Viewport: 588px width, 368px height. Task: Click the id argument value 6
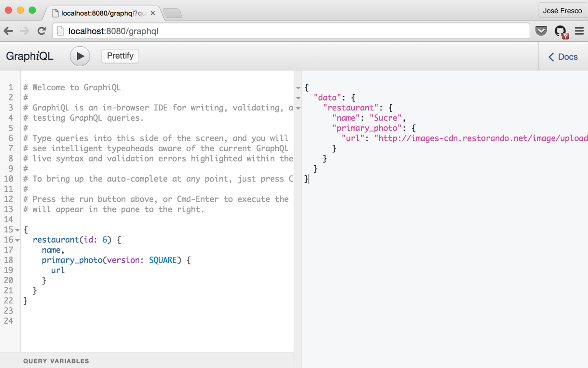point(105,240)
